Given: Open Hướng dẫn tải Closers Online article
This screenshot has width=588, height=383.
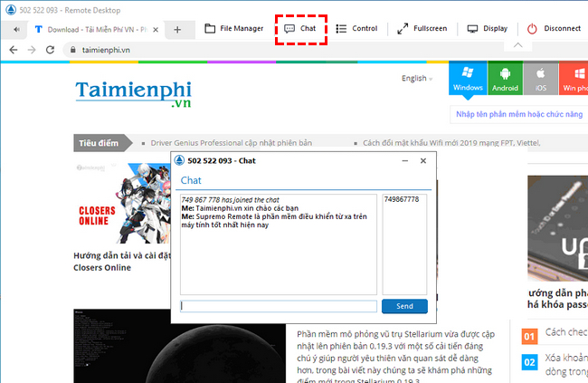Looking at the screenshot, I should 122,262.
